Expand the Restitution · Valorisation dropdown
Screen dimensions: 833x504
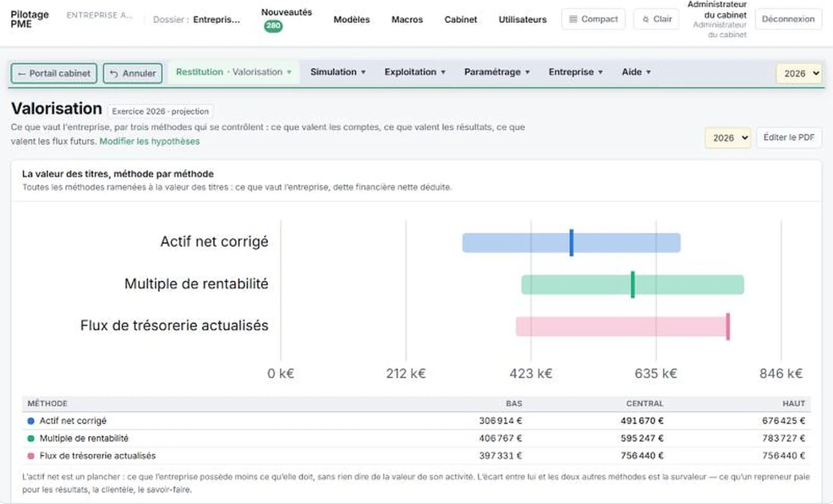point(233,72)
